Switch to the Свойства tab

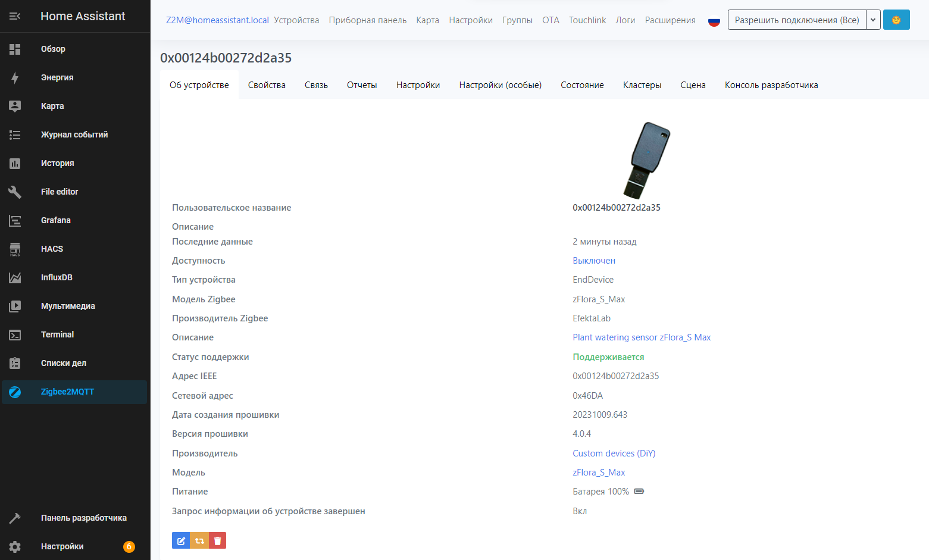click(x=267, y=85)
